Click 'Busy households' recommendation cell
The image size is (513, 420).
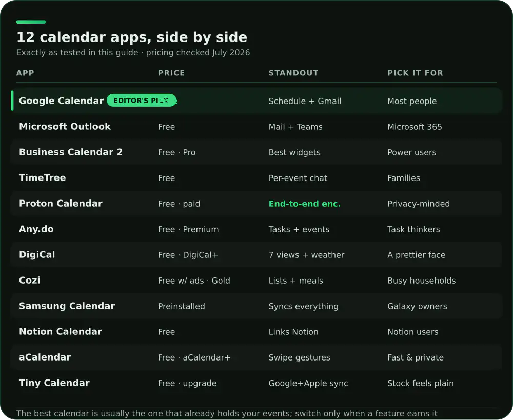[421, 281]
